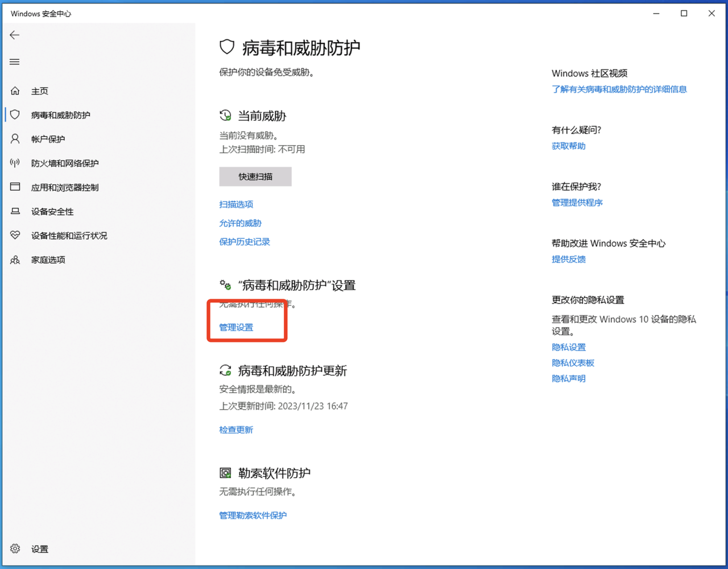Click the 勒索软件防护 icon
This screenshot has width=728, height=569.
click(225, 473)
